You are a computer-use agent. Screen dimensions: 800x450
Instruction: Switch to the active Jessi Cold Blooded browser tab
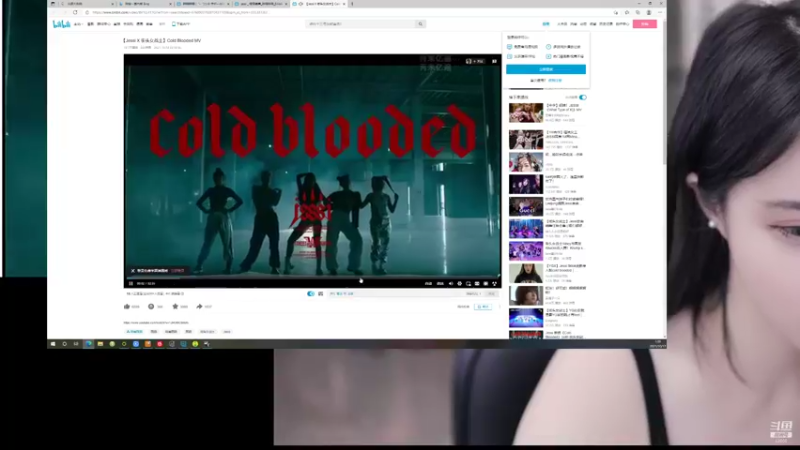point(319,4)
